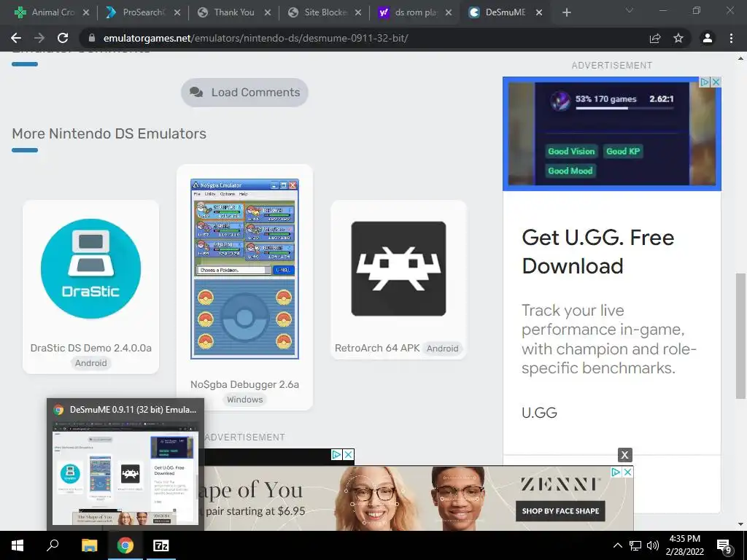Close the U.GG sidebar ad
The width and height of the screenshot is (747, 560).
(x=716, y=82)
